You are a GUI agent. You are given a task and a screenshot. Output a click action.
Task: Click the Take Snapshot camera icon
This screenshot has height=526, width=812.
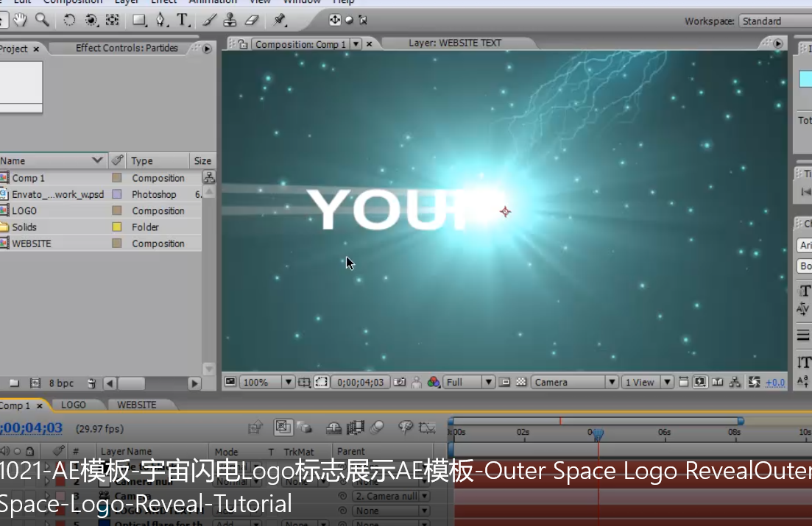[x=400, y=382]
